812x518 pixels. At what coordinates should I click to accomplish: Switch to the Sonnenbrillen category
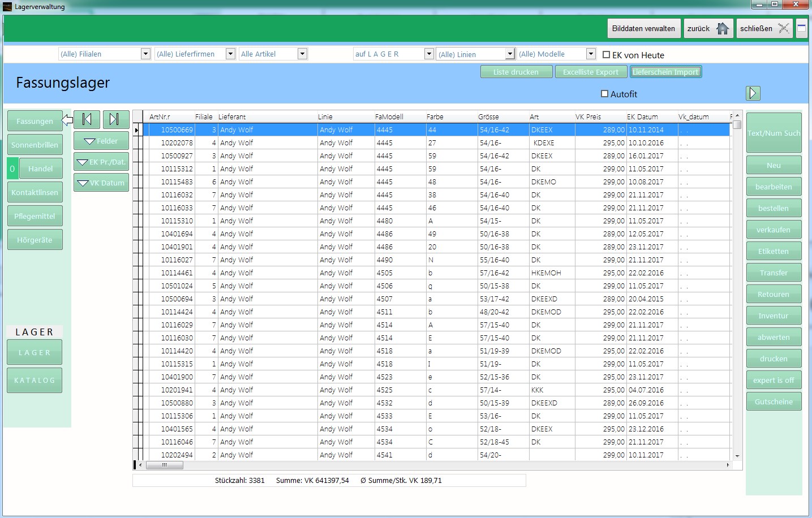tap(35, 145)
